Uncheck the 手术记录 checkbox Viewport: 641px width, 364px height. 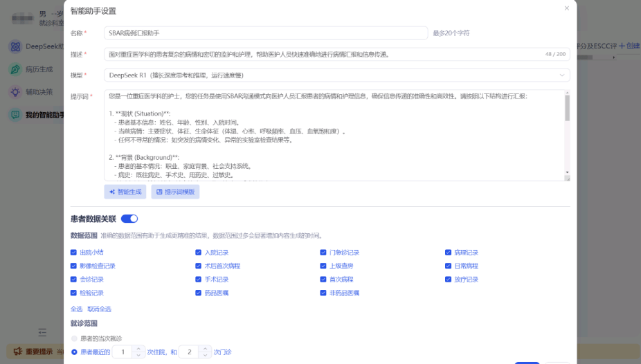199,280
